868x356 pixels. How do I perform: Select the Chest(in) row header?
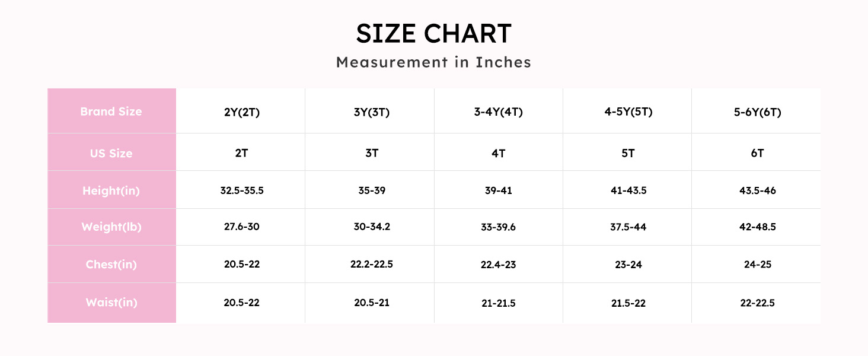click(x=111, y=265)
